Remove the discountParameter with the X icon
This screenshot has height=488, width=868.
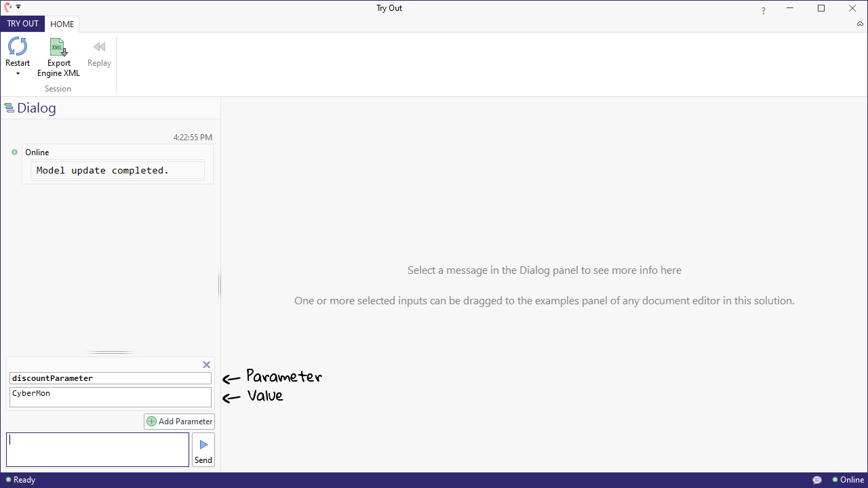pos(207,365)
